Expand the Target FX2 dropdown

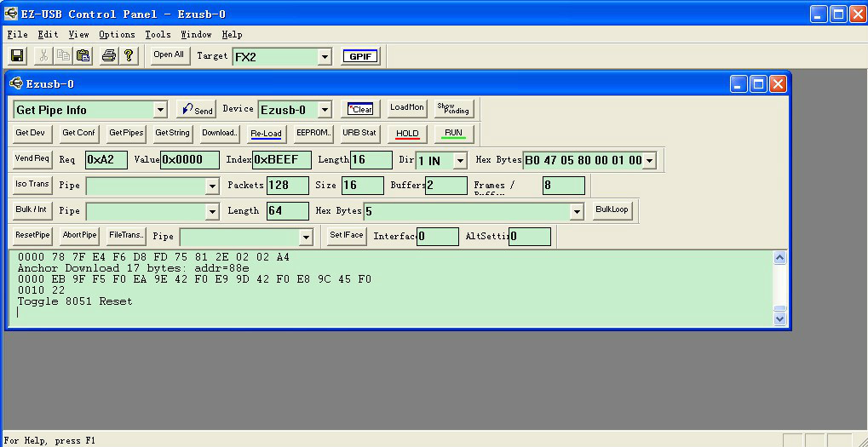click(325, 56)
